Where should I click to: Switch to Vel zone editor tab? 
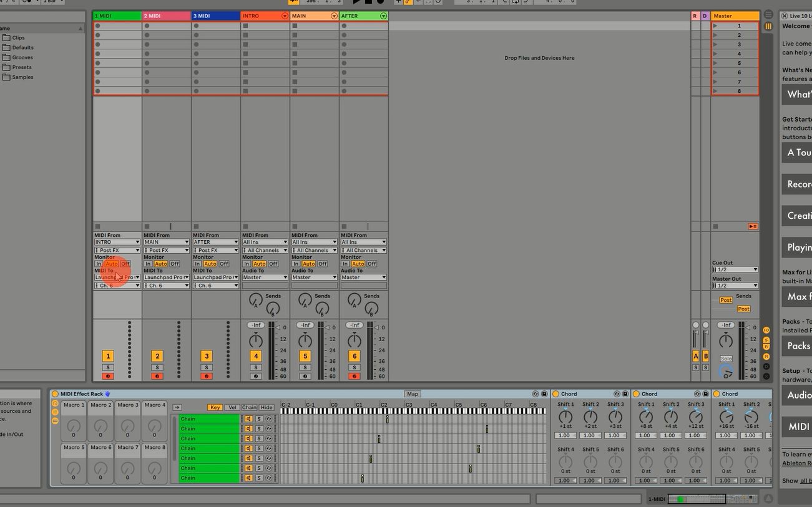click(x=232, y=408)
